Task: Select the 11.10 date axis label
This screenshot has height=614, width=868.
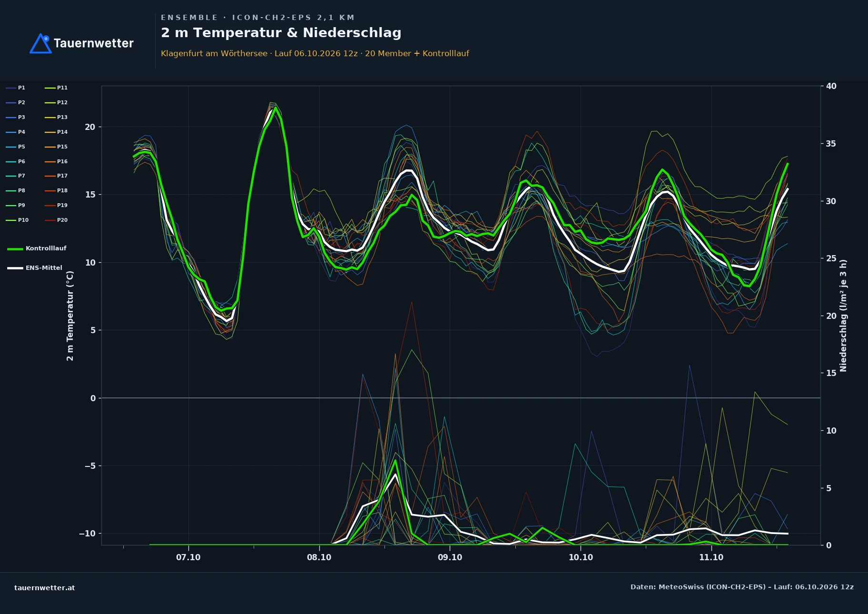Action: coord(711,557)
